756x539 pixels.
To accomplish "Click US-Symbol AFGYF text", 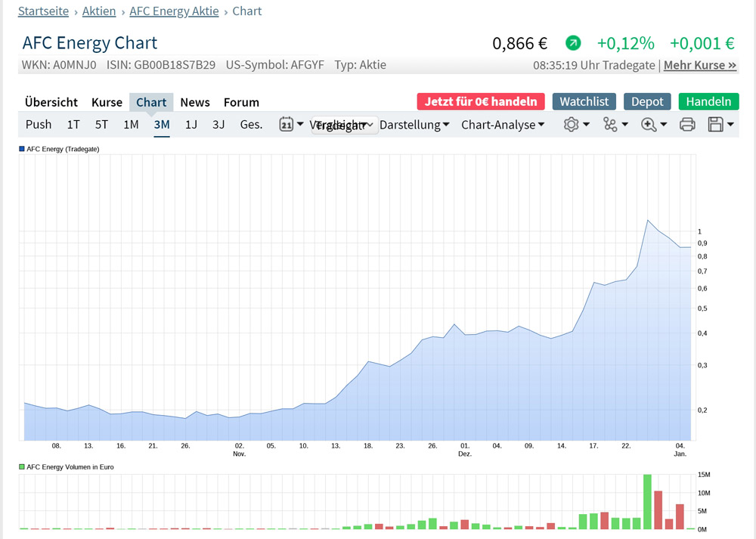I will [x=275, y=65].
